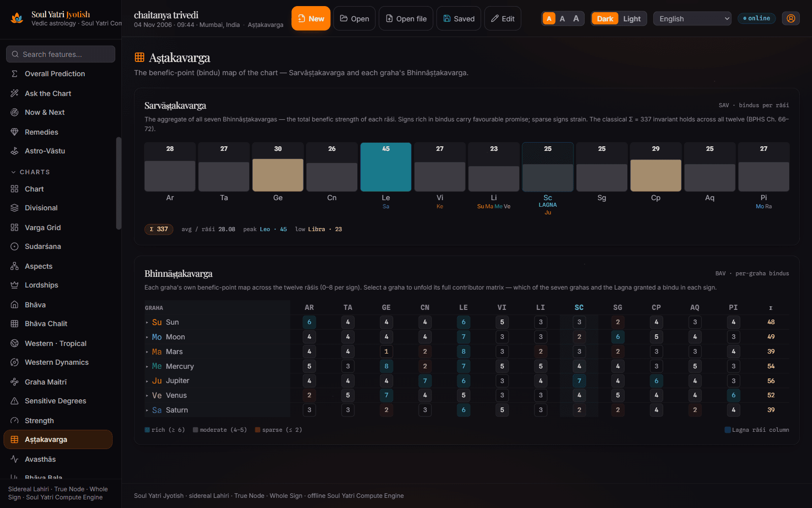The image size is (812, 508).
Task: Click the search magnifier icon
Action: [15, 54]
